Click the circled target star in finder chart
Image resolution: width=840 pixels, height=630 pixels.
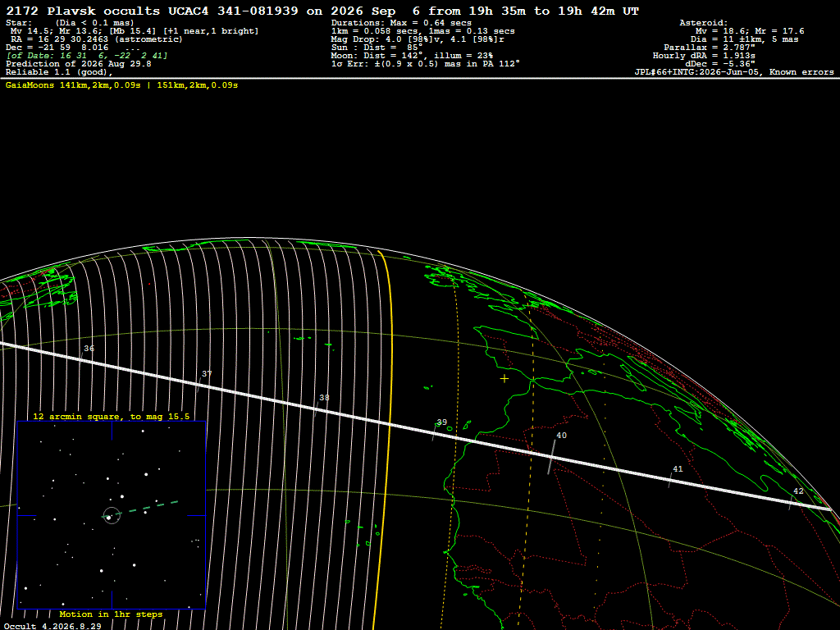coord(112,515)
